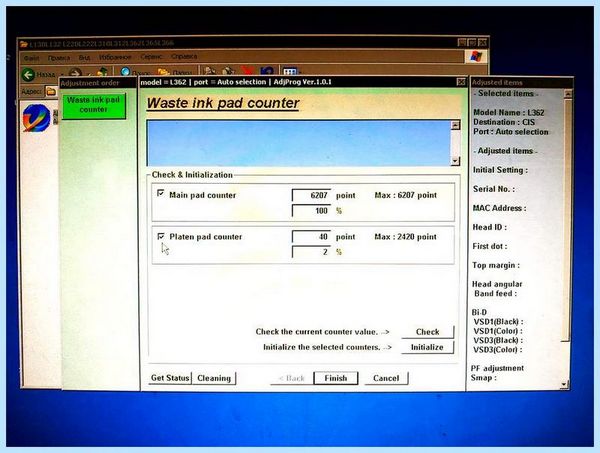Click the Finish button
The image size is (600, 453).
(x=336, y=378)
